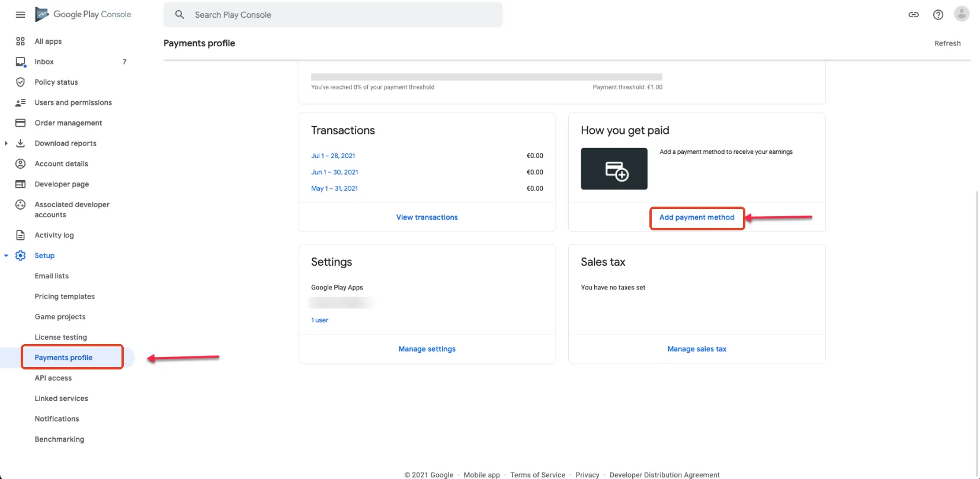This screenshot has width=980, height=479.
Task: Click Google Play Apps settings text
Action: tap(337, 288)
